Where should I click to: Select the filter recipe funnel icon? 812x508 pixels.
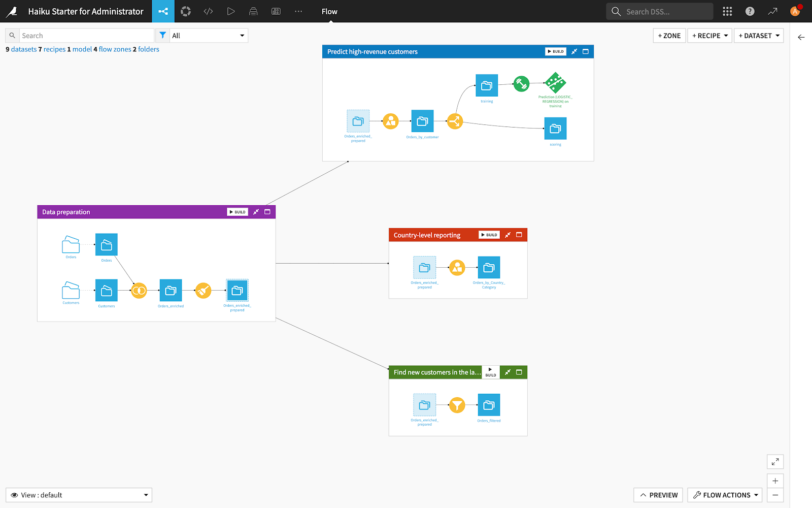(457, 405)
